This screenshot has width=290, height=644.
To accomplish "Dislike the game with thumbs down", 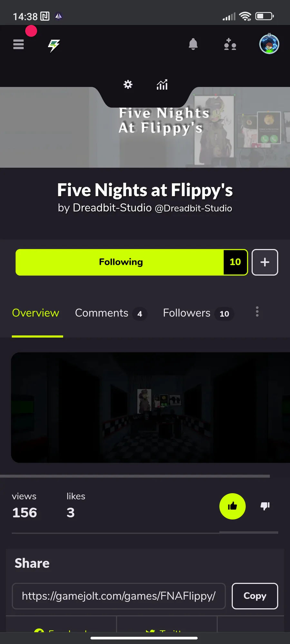I will tap(265, 506).
